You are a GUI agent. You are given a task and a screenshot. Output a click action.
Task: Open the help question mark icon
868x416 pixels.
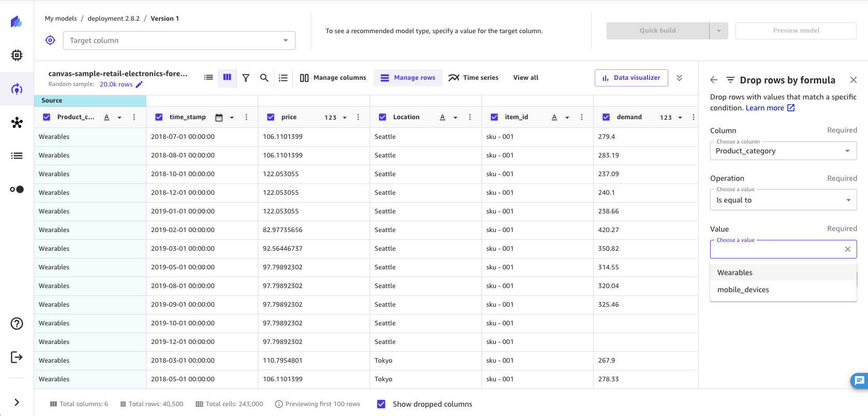coord(17,324)
